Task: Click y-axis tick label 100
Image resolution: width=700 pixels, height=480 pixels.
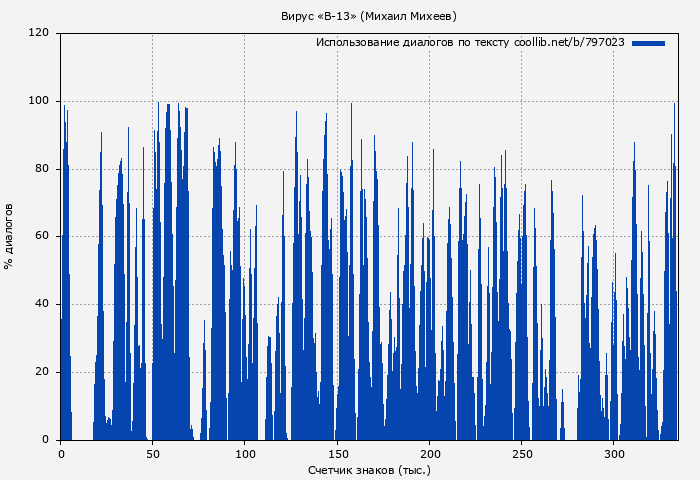Action: click(39, 101)
